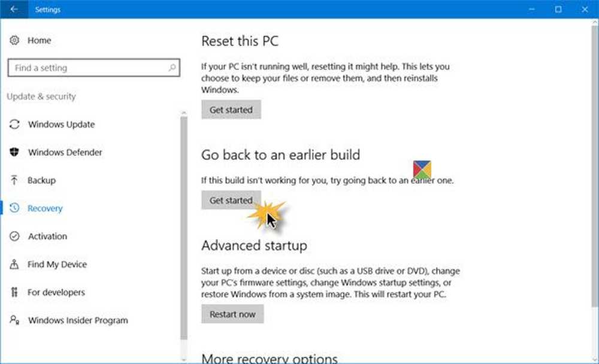Viewport: 599px width, 364px height.
Task: Click the Windows Defender shield icon
Action: click(14, 153)
